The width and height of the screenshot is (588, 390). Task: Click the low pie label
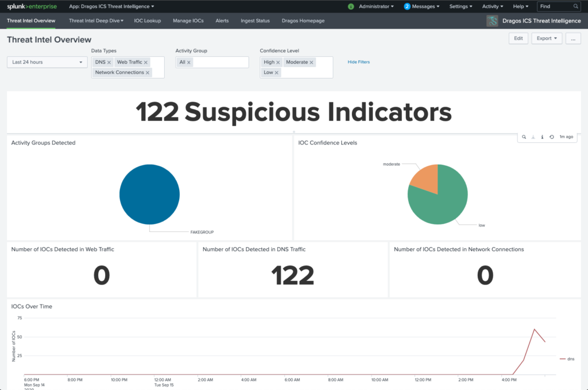[482, 225]
